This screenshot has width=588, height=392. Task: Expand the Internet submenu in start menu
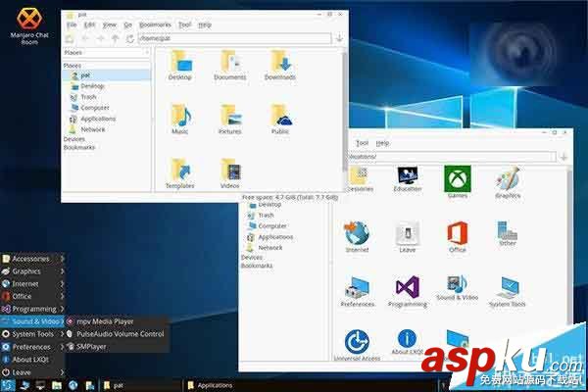[33, 284]
